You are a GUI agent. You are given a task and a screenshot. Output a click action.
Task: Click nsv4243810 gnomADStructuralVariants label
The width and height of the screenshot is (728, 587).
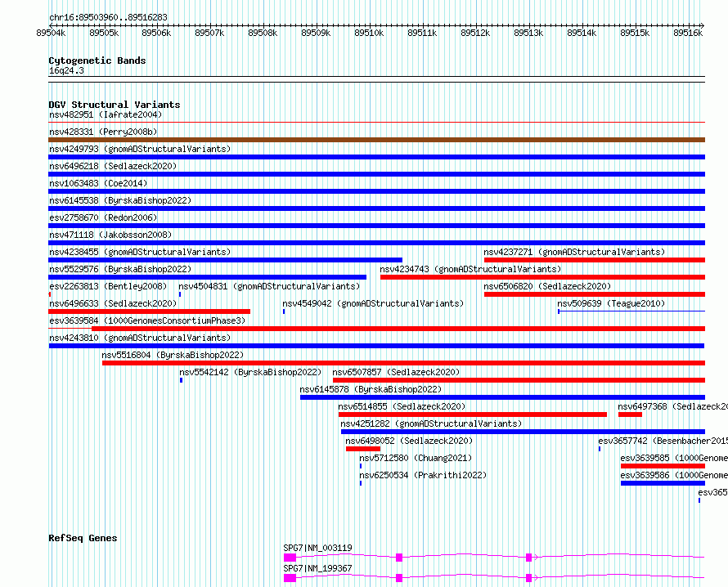[140, 338]
